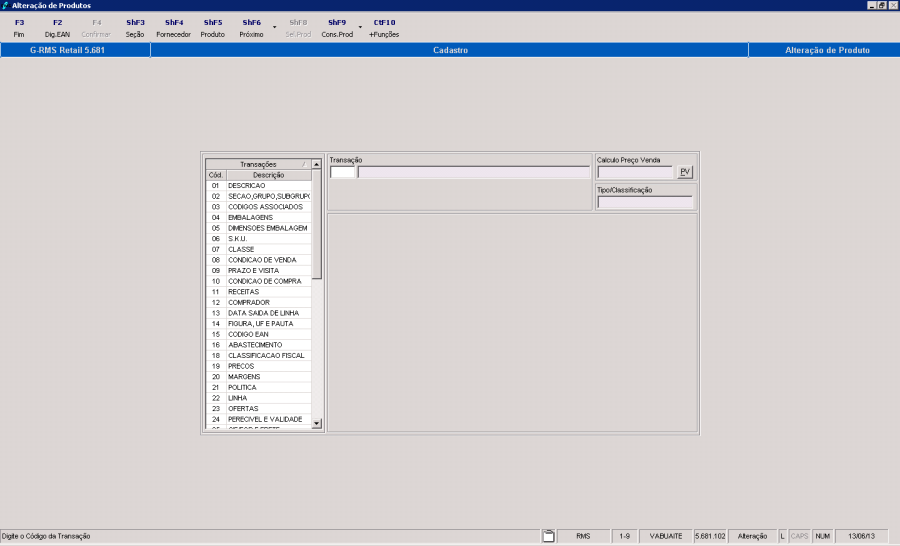This screenshot has height=546, width=900.
Task: Select transaction 13 DATA SAIDA DE LINHA
Action: [258, 313]
